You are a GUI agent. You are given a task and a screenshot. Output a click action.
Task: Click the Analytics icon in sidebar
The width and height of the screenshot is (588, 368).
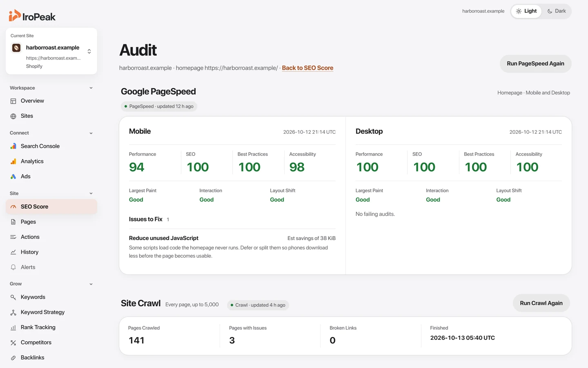point(13,162)
